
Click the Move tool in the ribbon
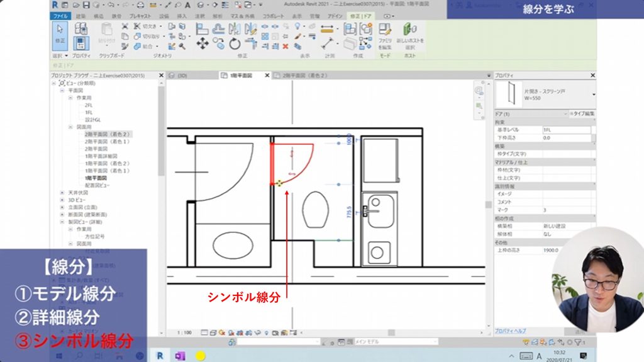[203, 43]
